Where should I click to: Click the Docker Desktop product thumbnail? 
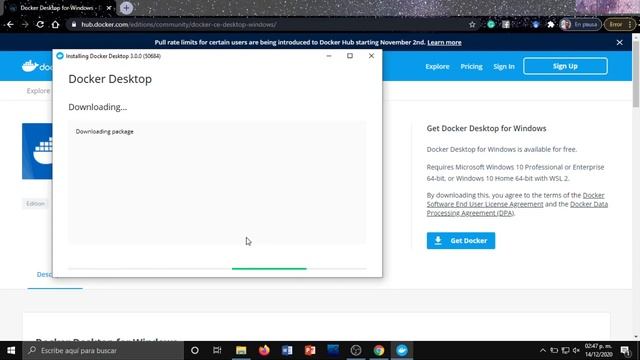pyautogui.click(x=37, y=151)
